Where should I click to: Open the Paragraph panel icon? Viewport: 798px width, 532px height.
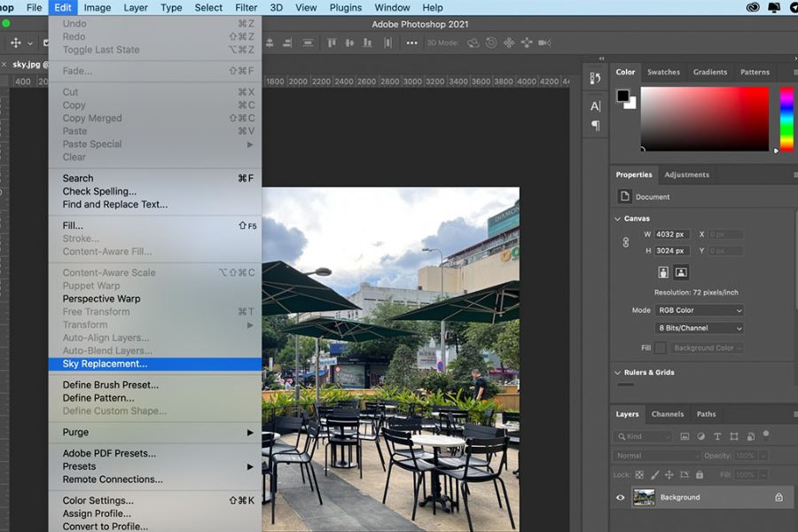[x=596, y=125]
